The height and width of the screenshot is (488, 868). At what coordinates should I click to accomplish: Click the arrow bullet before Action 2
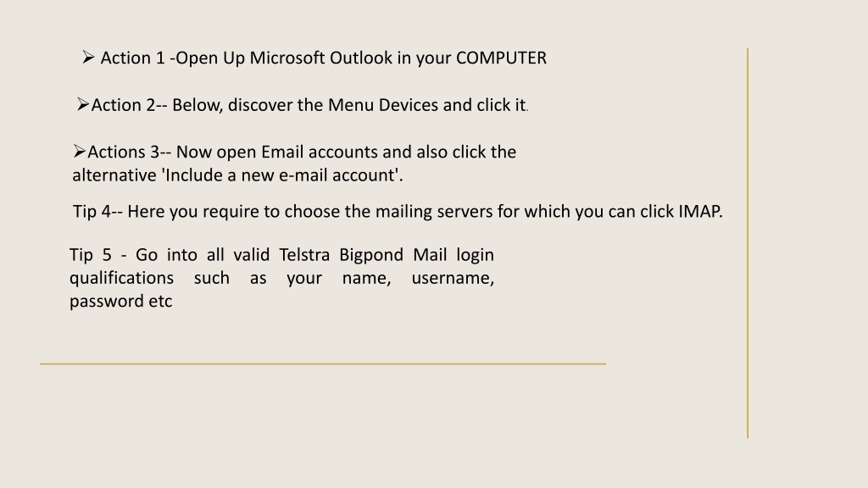tap(83, 104)
